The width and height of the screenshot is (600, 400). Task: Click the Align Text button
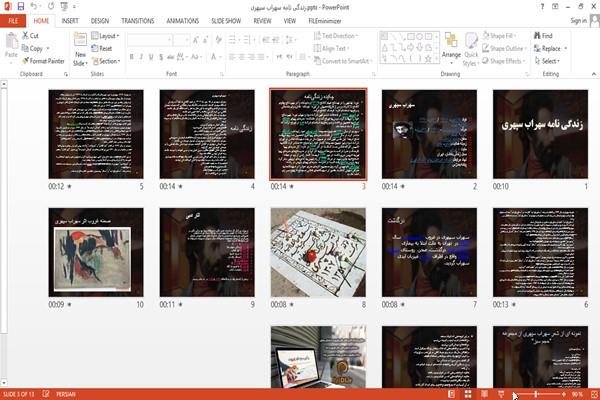[331, 48]
